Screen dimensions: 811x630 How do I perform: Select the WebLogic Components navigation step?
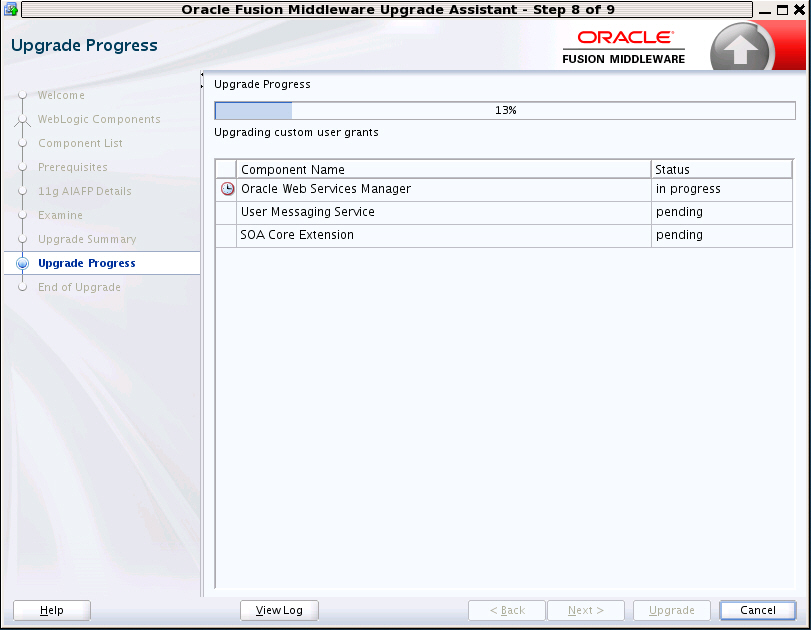click(x=99, y=119)
